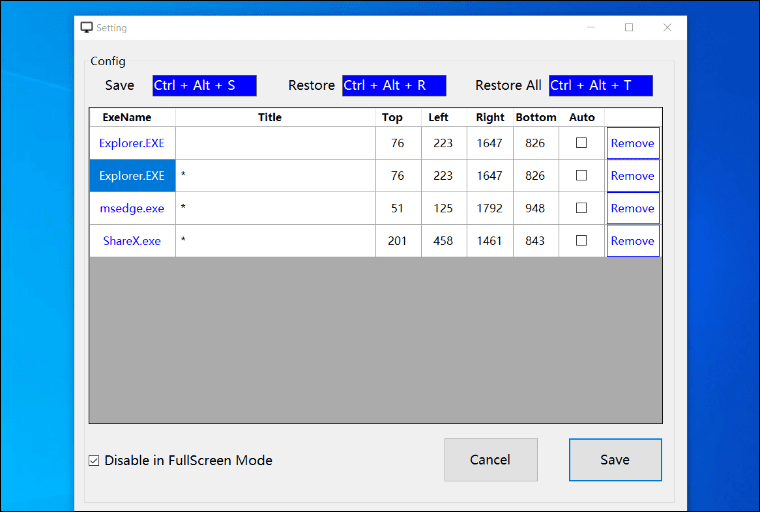This screenshot has height=512, width=760.
Task: Maximize the Setting window
Action: click(629, 28)
